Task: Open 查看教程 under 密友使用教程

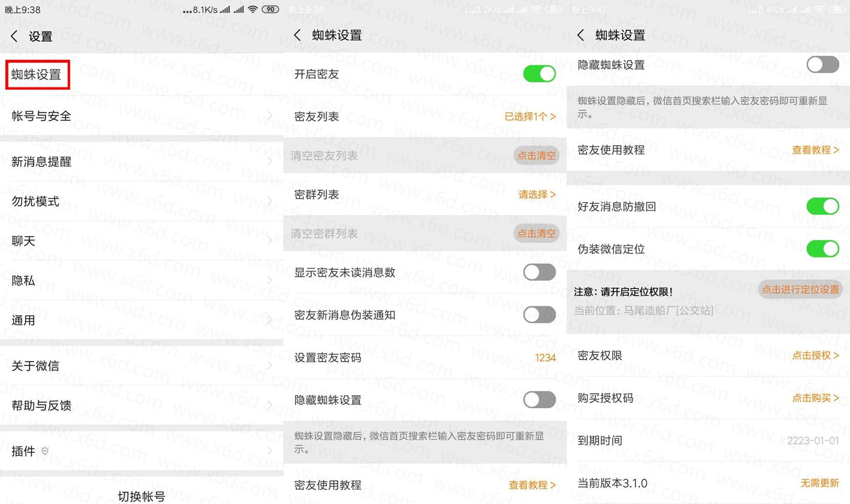Action: (x=815, y=149)
